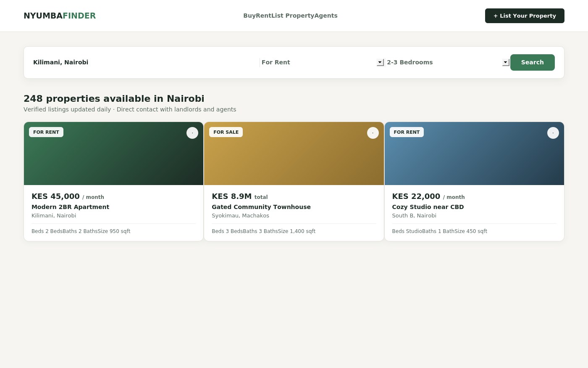The image size is (588, 368).
Task: Click the KES 22,000 price
Action: pos(416,196)
